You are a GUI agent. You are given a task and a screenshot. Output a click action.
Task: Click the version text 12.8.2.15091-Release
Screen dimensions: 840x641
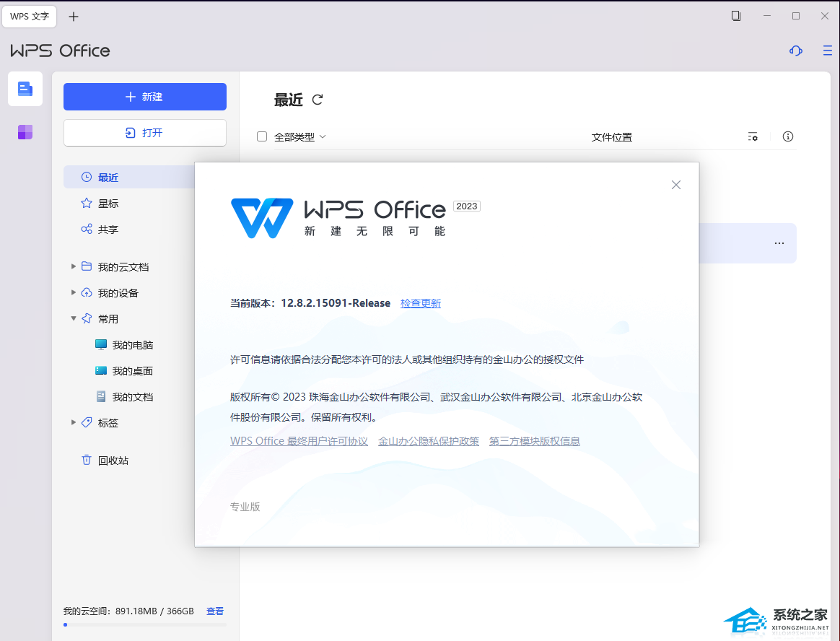click(x=336, y=303)
